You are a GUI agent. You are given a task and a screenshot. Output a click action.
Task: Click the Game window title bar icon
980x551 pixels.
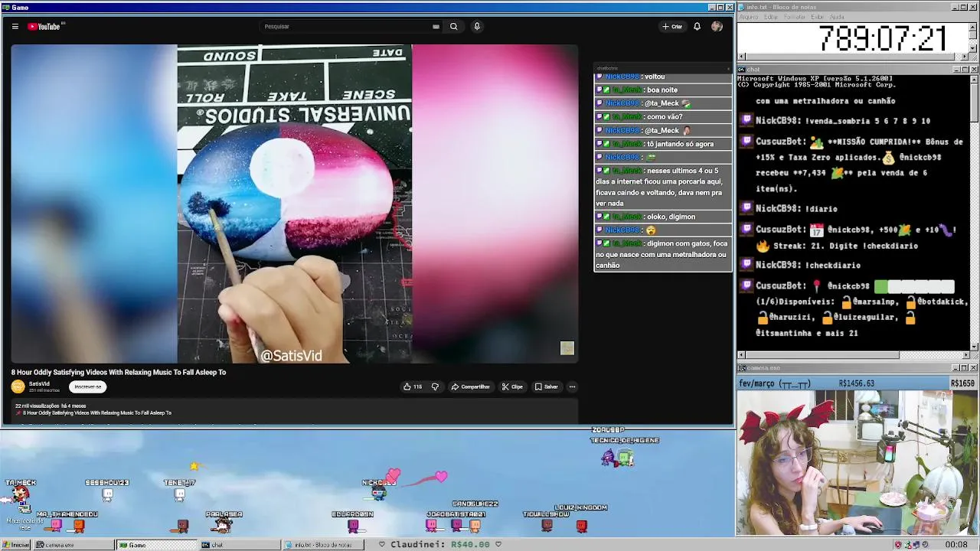[x=5, y=7]
